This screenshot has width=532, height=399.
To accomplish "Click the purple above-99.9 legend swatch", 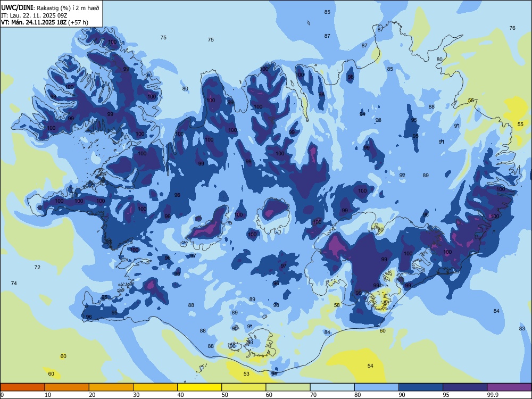I will 509,387.
